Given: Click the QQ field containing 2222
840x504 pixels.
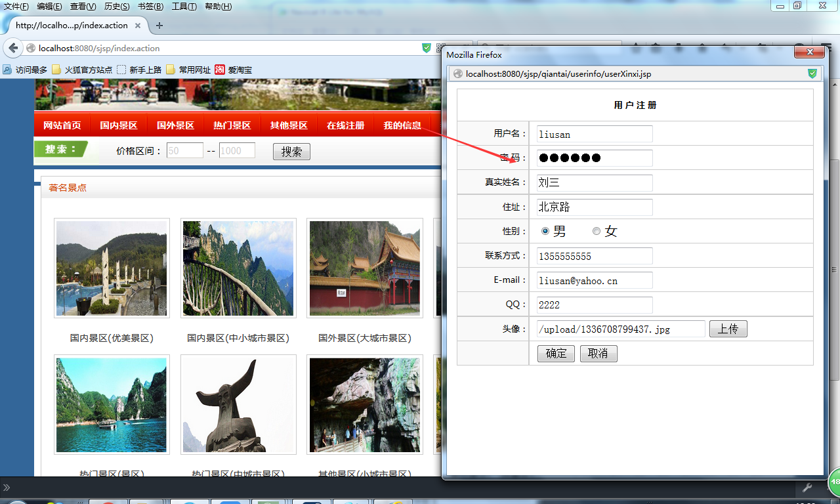Looking at the screenshot, I should (595, 304).
